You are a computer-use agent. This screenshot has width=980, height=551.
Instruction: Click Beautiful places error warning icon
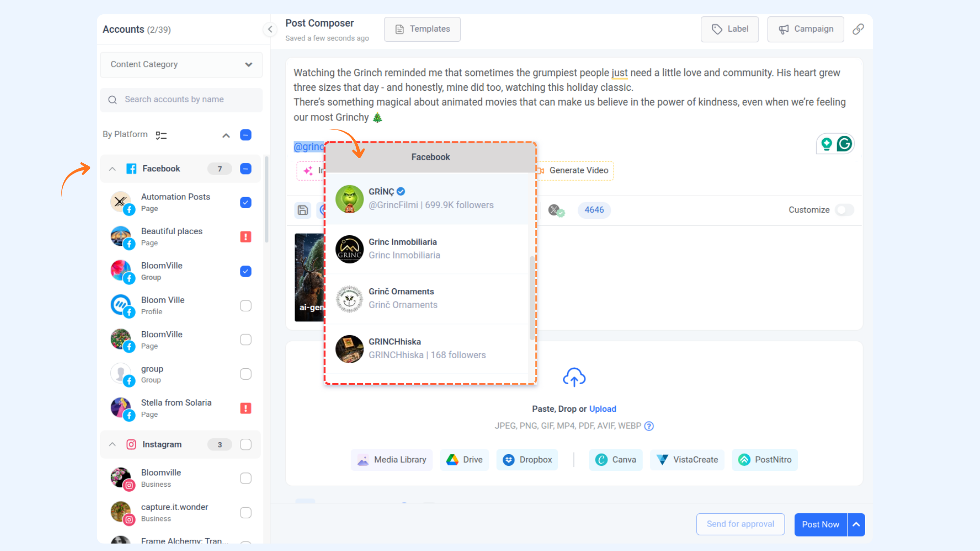click(246, 237)
